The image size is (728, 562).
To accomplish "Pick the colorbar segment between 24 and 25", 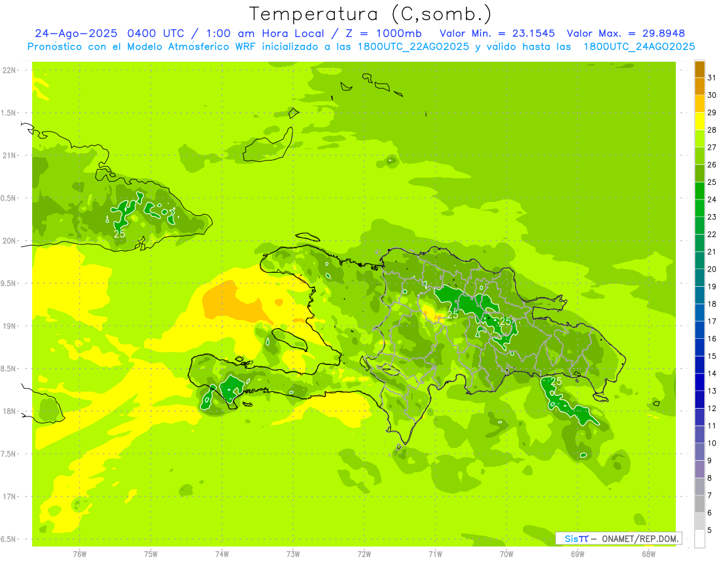I will coord(699,190).
